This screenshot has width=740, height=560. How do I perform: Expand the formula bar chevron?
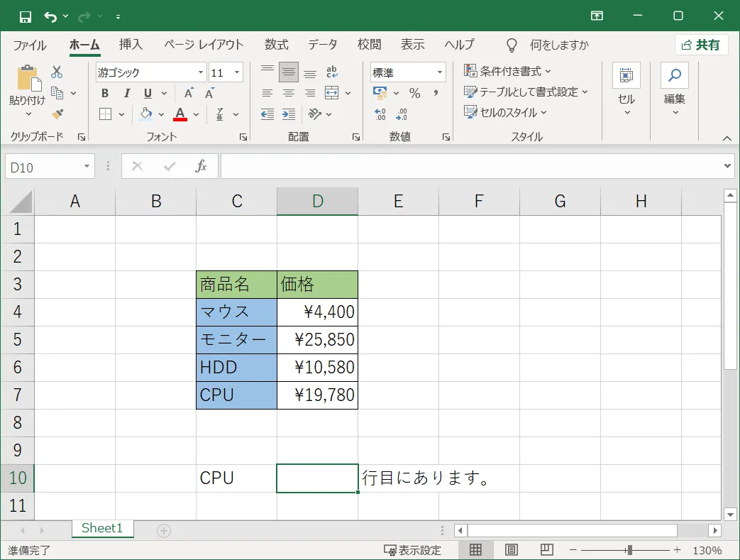(727, 166)
